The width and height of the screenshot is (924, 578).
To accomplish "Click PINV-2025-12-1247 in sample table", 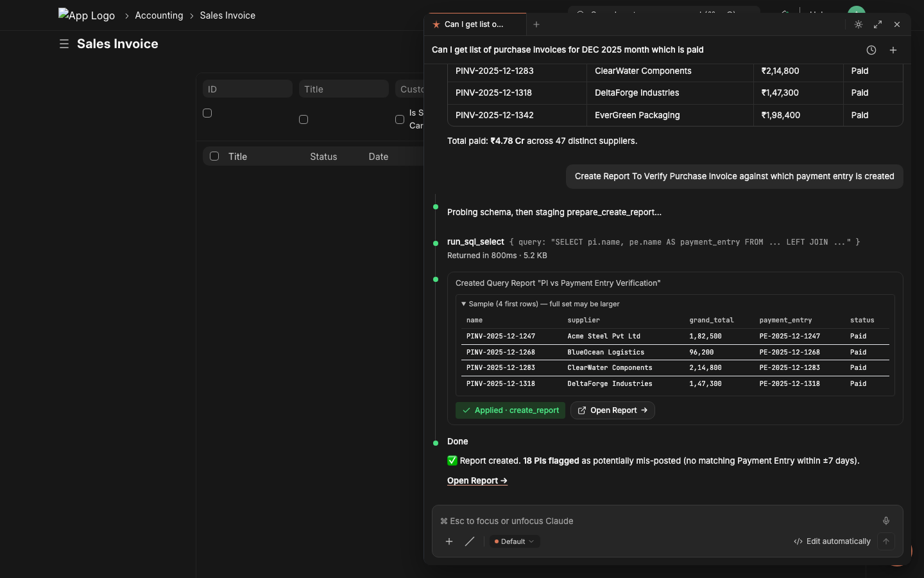I will [501, 336].
